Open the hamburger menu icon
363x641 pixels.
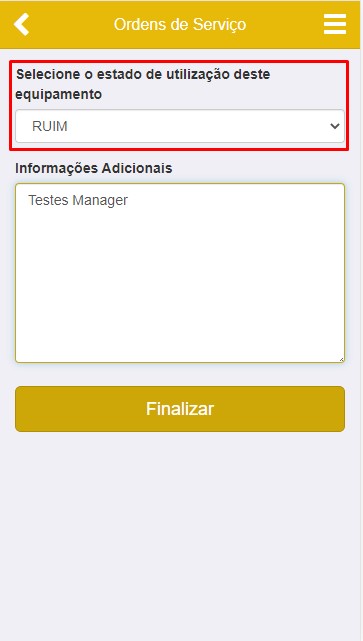click(x=335, y=24)
